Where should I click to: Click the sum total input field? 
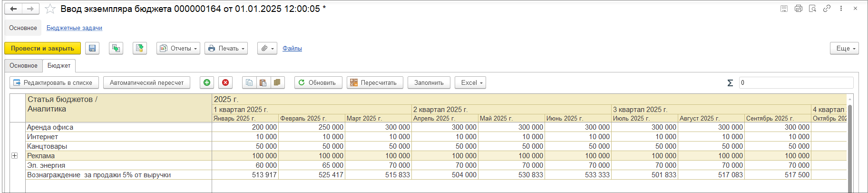796,82
